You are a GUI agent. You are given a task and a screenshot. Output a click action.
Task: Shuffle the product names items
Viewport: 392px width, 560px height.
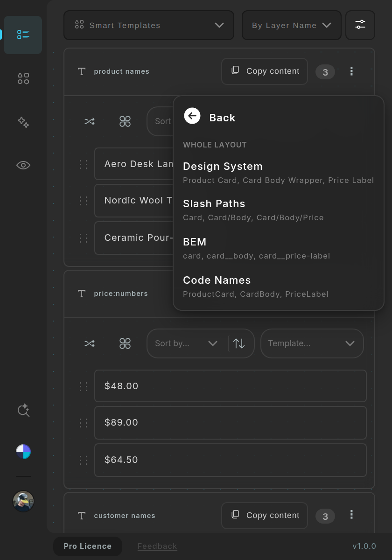click(90, 121)
